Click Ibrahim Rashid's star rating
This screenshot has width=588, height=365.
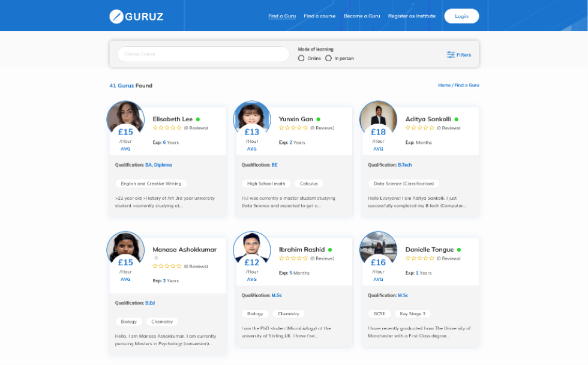[x=293, y=258]
